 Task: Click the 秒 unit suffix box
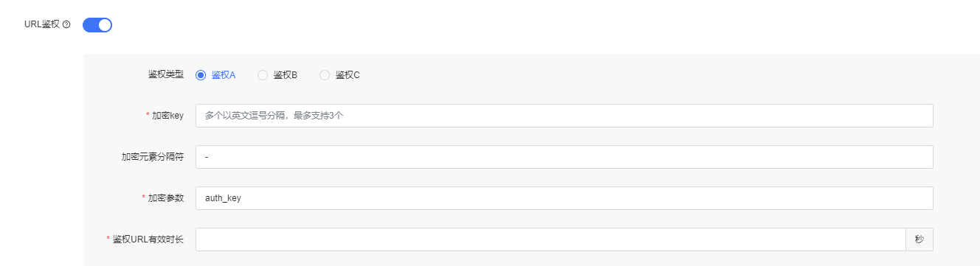click(919, 239)
